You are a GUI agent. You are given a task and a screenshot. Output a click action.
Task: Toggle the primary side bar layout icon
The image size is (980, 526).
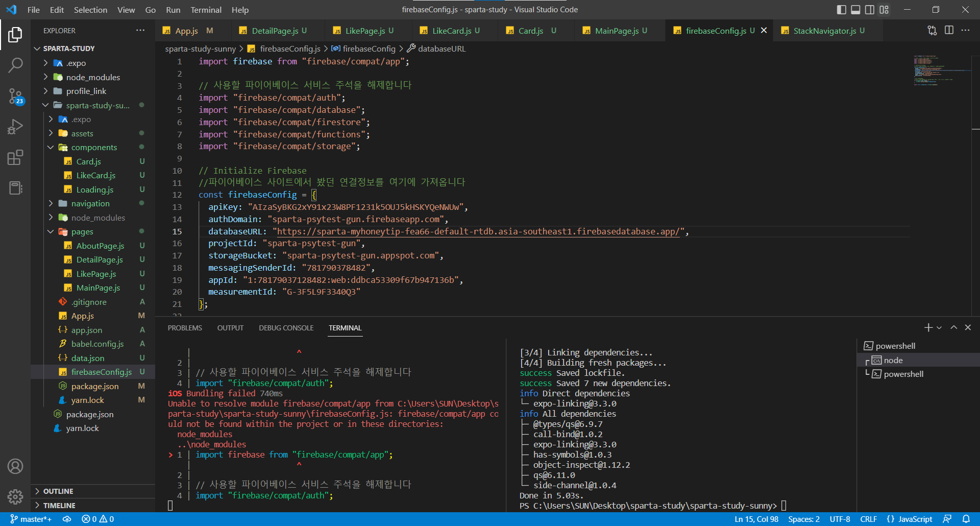842,10
